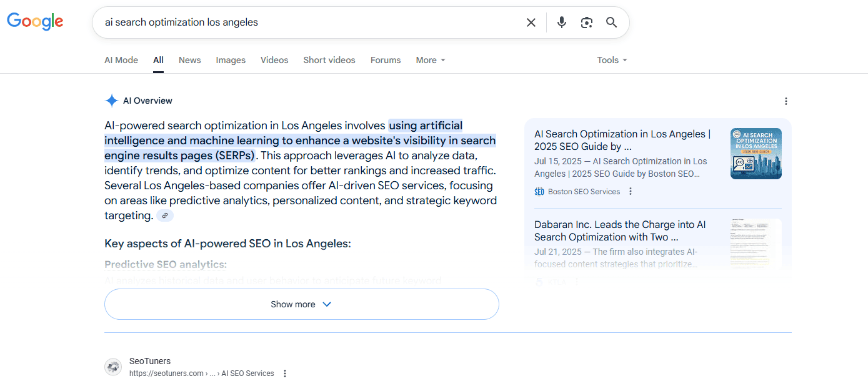Switch to Images tab
This screenshot has height=386, width=868.
tap(231, 60)
